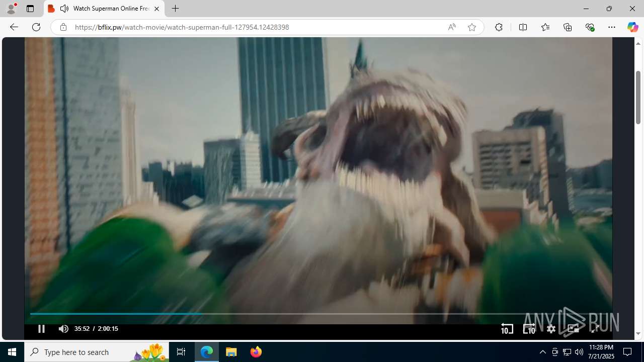Click the scrollbar up arrow
This screenshot has width=644, height=362.
click(x=638, y=43)
